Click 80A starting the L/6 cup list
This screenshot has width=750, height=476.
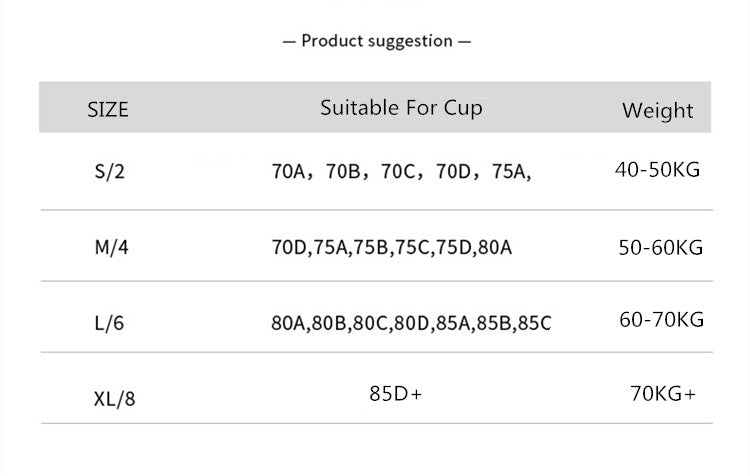pyautogui.click(x=289, y=324)
